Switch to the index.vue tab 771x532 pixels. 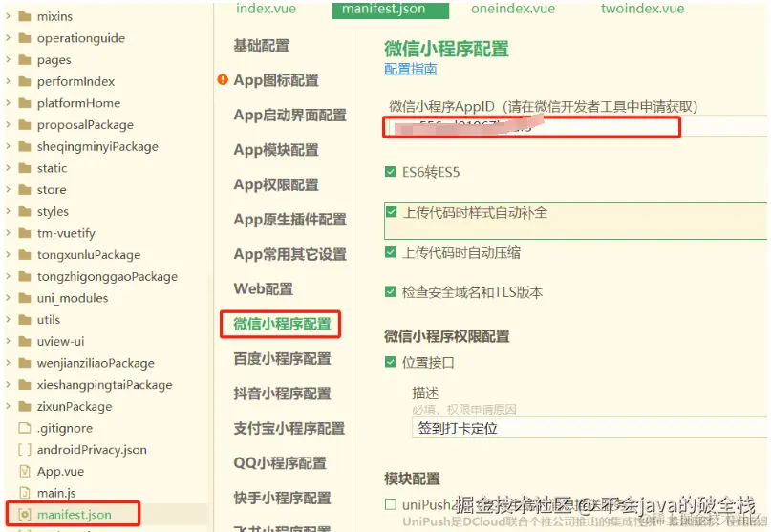pyautogui.click(x=266, y=9)
